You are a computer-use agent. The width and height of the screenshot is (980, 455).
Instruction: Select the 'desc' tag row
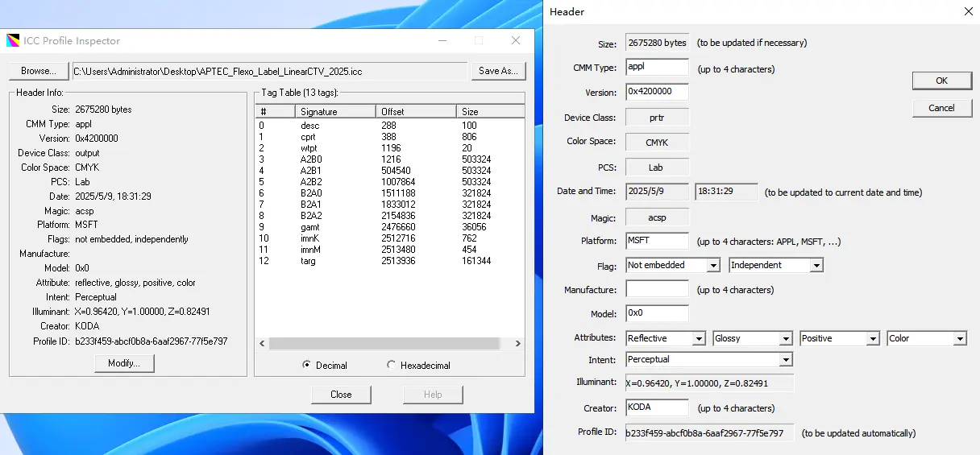(x=390, y=126)
